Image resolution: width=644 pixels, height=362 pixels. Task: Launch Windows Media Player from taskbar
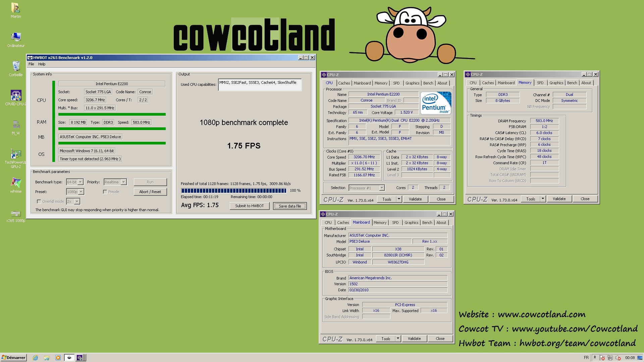pyautogui.click(x=58, y=358)
